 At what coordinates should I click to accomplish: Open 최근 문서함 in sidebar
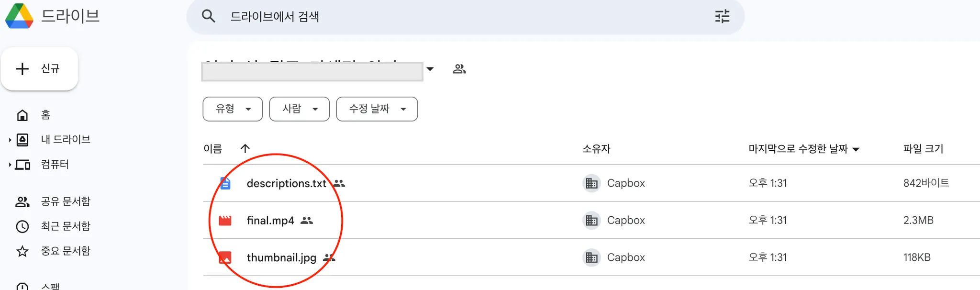tap(66, 226)
